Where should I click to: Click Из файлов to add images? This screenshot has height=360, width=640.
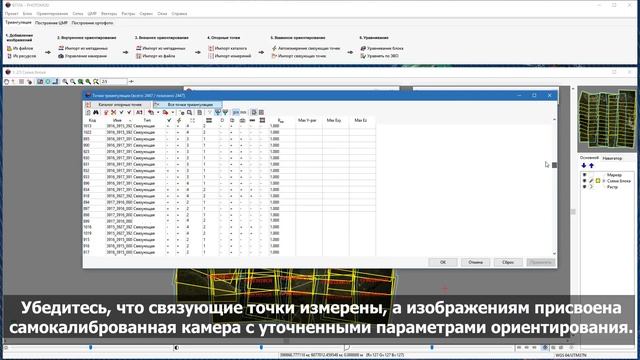[20, 48]
